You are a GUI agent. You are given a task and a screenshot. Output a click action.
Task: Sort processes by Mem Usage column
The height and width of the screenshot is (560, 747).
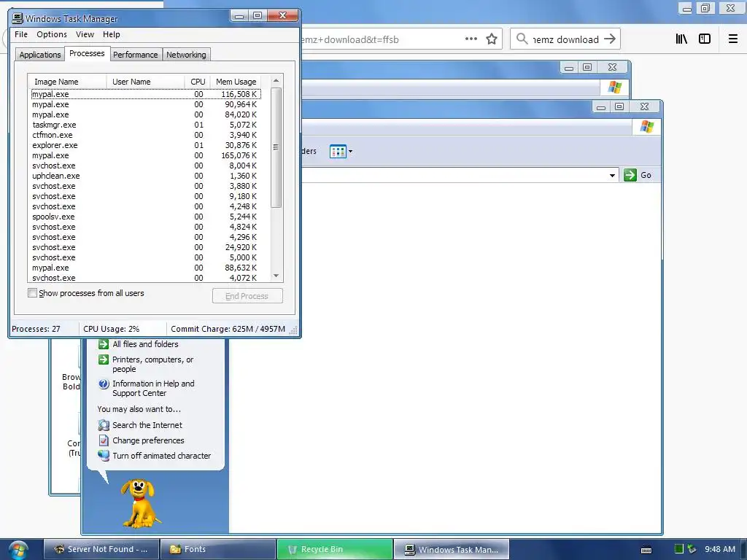(236, 82)
